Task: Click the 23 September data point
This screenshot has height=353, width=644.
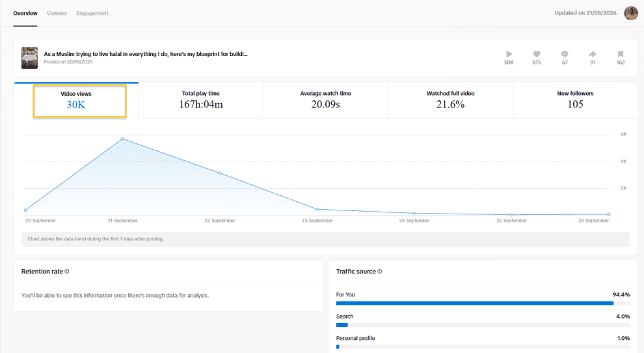Action: pos(317,210)
